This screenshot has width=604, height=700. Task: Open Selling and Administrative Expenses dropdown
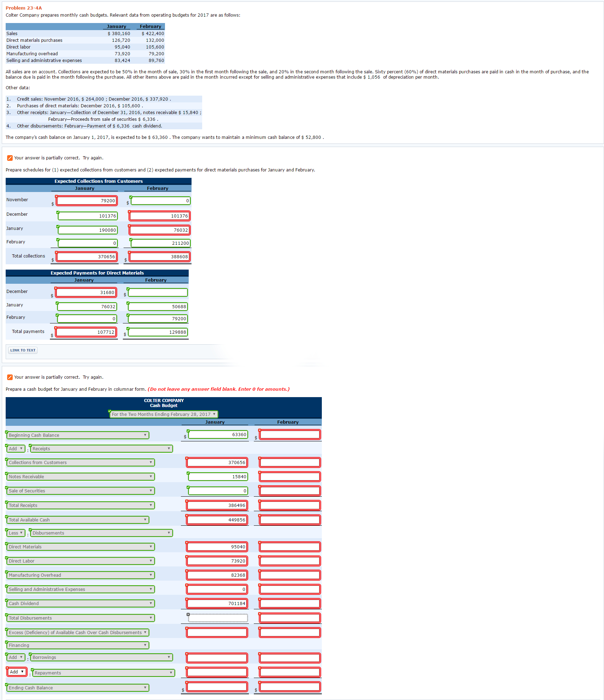coord(80,589)
